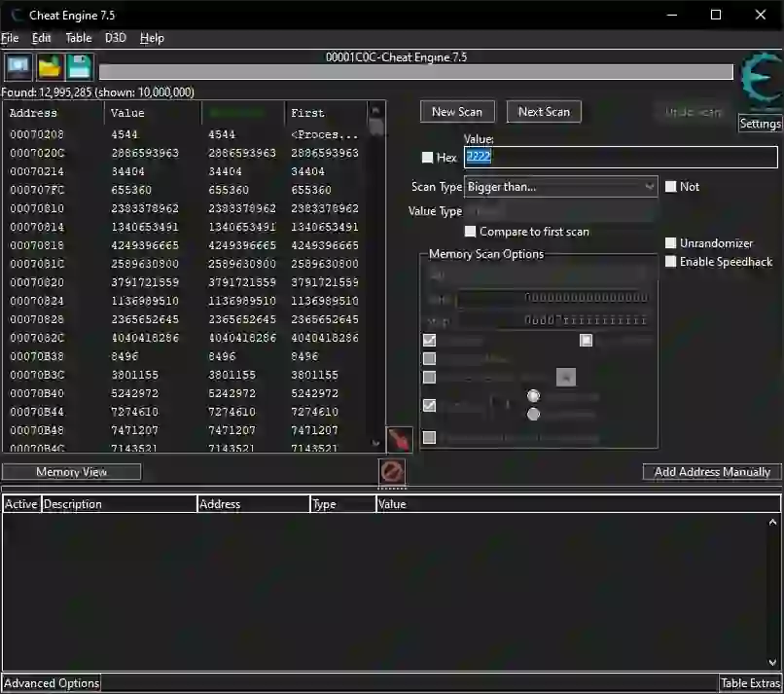Click the Next Scan button
Viewport: 784px width, 694px height.
click(x=544, y=112)
